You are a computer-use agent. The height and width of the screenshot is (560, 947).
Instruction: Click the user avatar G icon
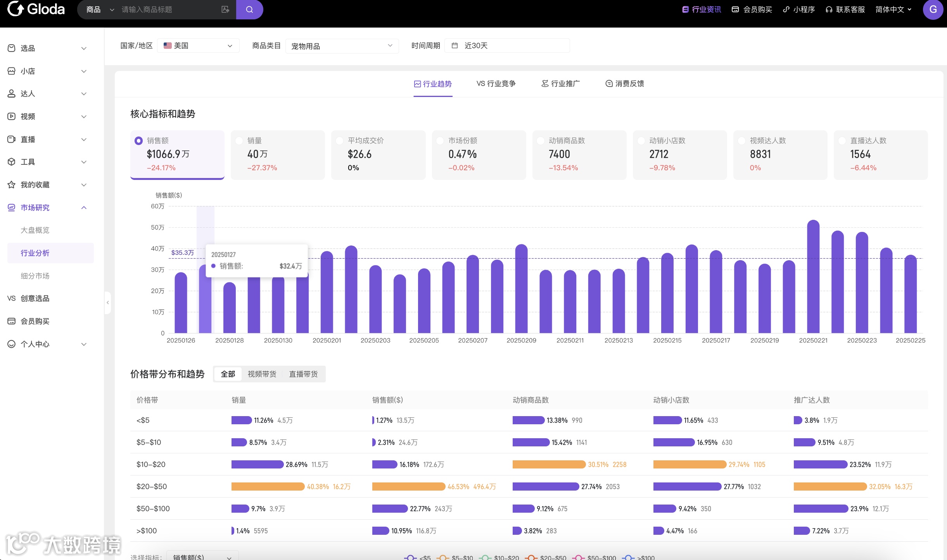[x=933, y=9]
